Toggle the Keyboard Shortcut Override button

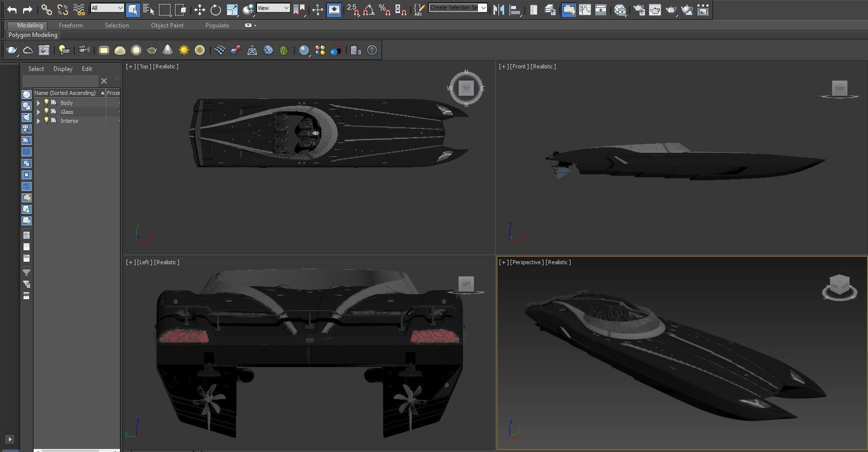tap(334, 9)
